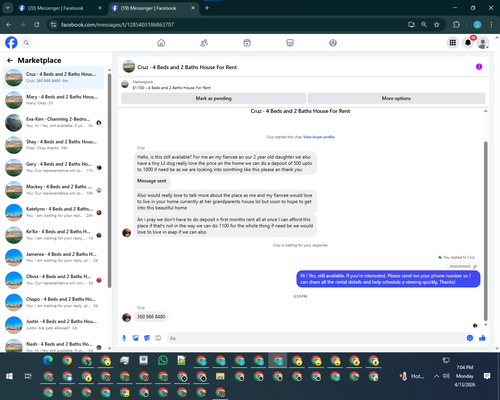Viewport: 500px width, 400px height.
Task: Open Windows notification center icon
Action: tap(487, 376)
